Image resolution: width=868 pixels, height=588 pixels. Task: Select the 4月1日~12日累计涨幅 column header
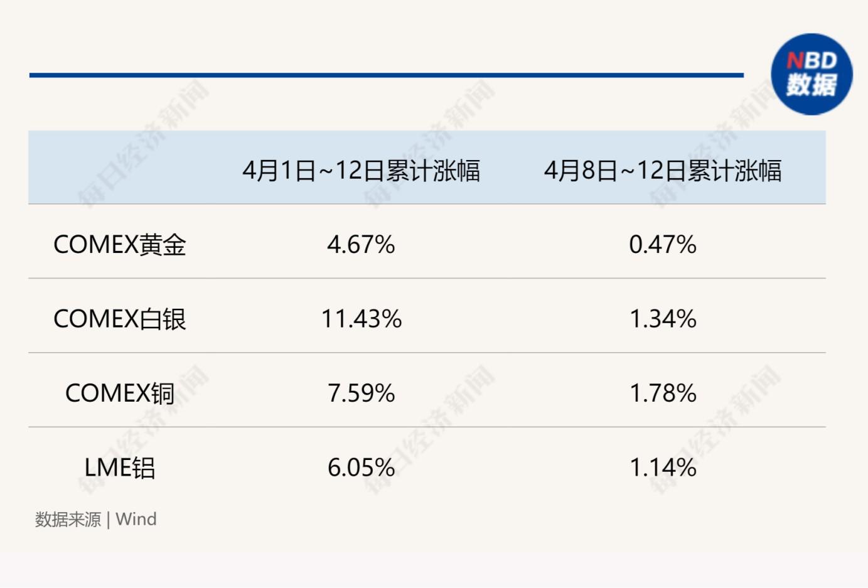pyautogui.click(x=361, y=171)
